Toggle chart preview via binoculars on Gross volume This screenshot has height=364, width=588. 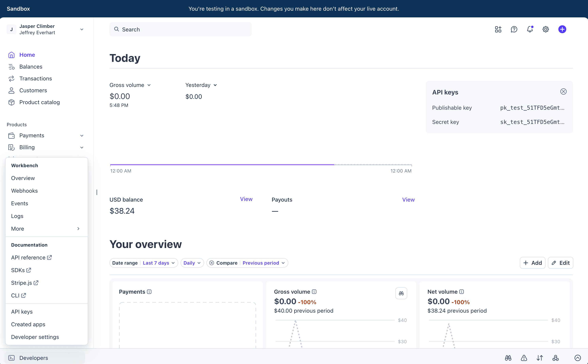click(x=401, y=293)
